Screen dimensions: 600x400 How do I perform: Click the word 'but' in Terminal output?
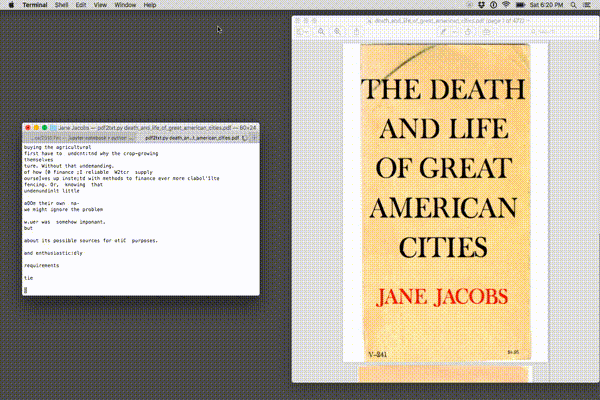click(x=28, y=228)
